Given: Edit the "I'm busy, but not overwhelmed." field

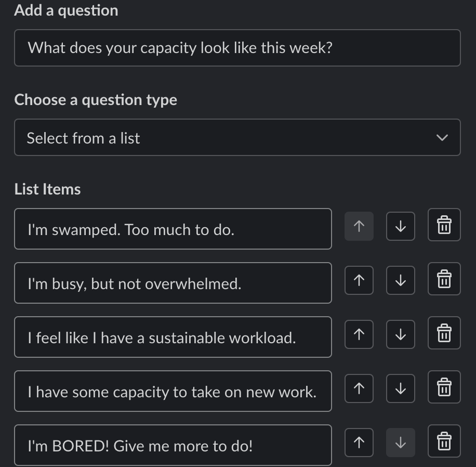Looking at the screenshot, I should click(x=173, y=283).
